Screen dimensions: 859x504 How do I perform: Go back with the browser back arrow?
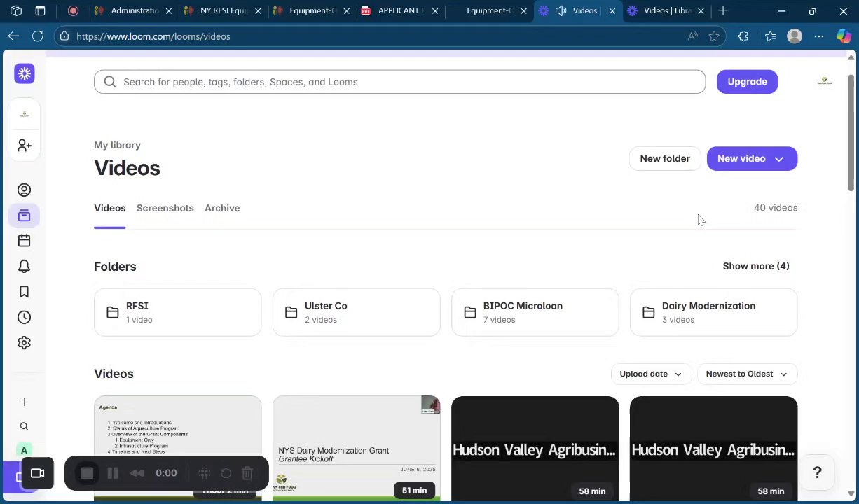click(x=13, y=36)
